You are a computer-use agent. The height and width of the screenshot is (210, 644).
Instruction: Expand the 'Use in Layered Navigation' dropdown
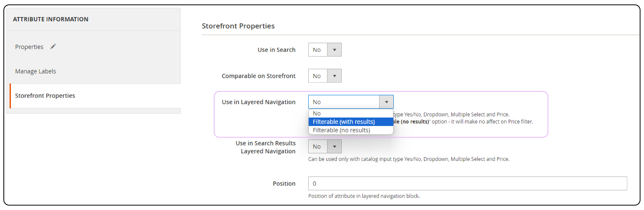386,102
